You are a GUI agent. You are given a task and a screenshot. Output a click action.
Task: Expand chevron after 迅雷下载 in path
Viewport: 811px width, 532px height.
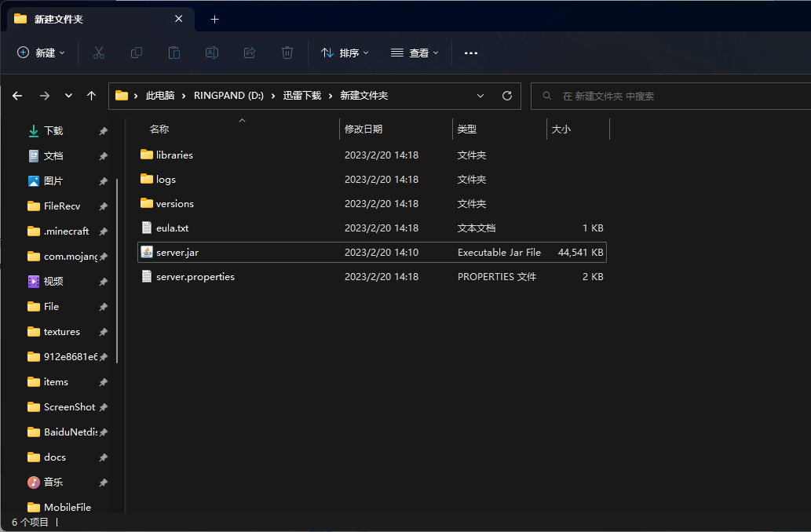(331, 96)
